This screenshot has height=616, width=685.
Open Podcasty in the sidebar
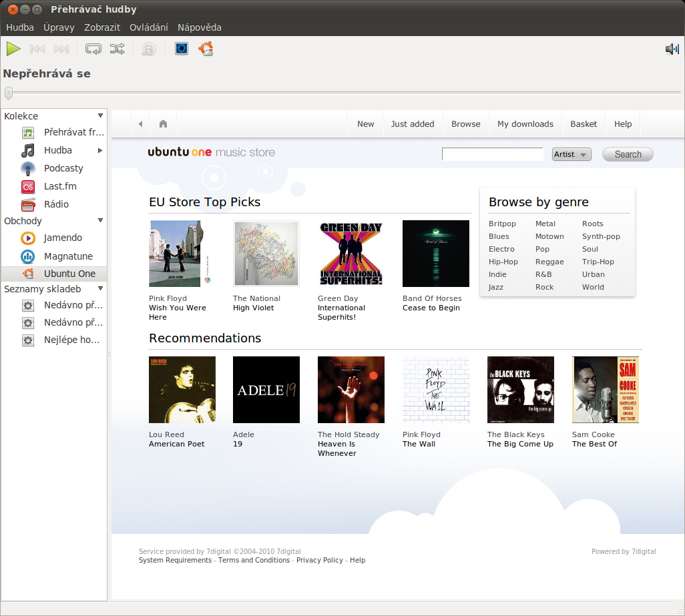(54, 169)
